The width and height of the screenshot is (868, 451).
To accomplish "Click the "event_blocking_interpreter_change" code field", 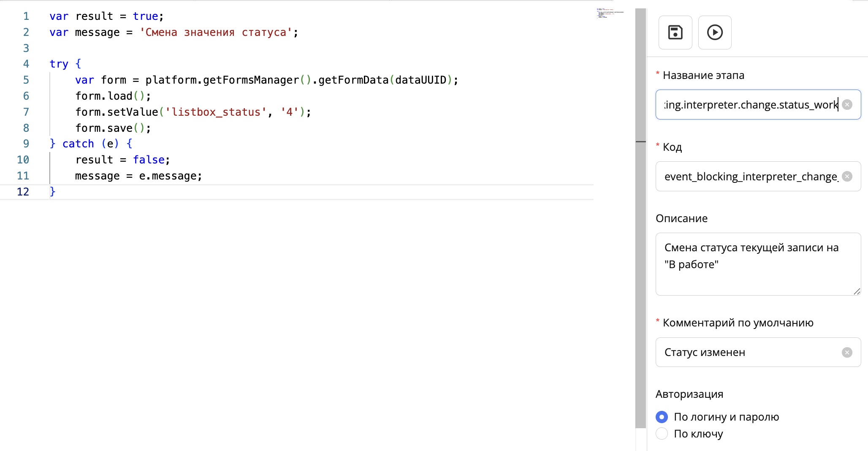I will coord(751,177).
